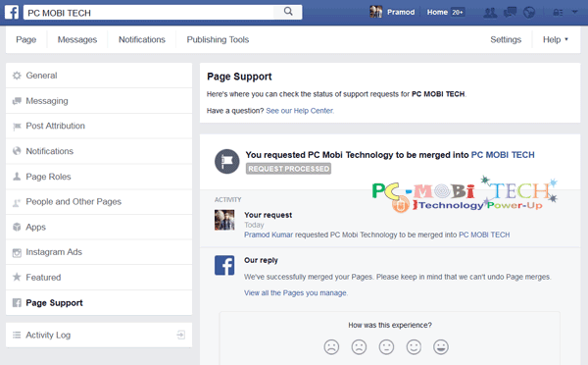Click the Post Attribution flag icon
588x365 pixels.
pos(17,127)
